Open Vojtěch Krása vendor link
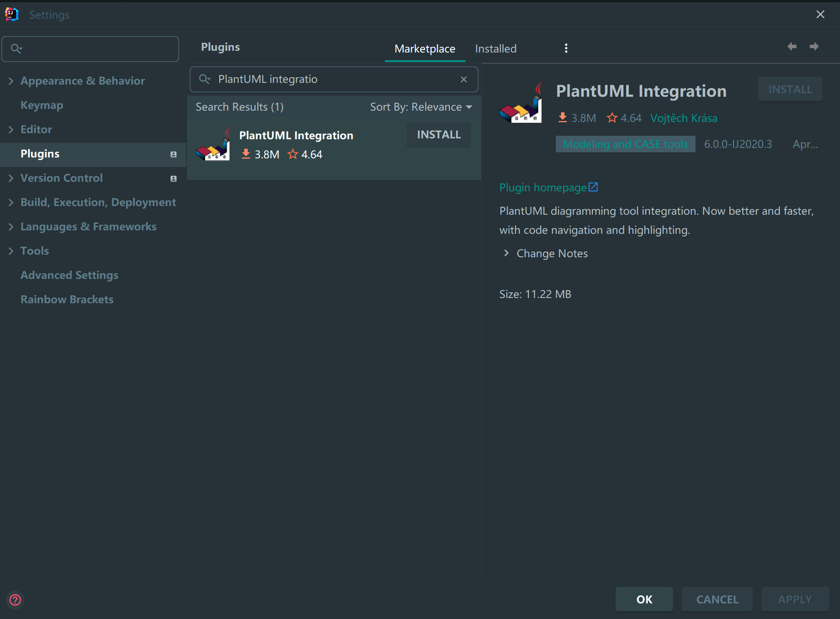 point(683,118)
